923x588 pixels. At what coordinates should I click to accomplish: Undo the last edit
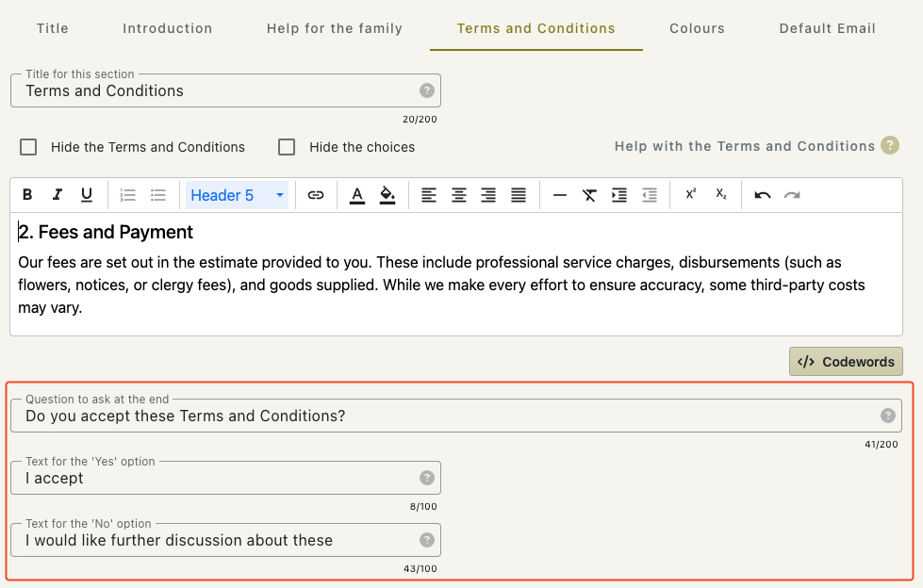pos(763,195)
